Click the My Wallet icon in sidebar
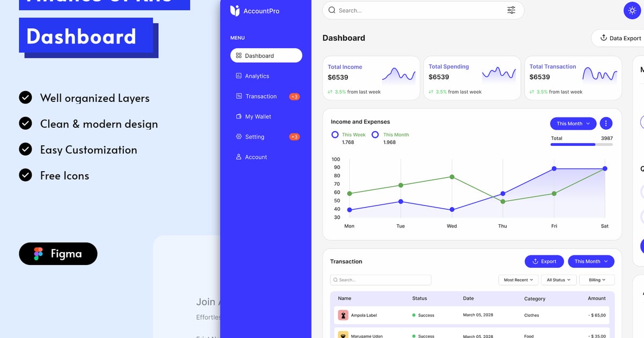 pos(239,116)
